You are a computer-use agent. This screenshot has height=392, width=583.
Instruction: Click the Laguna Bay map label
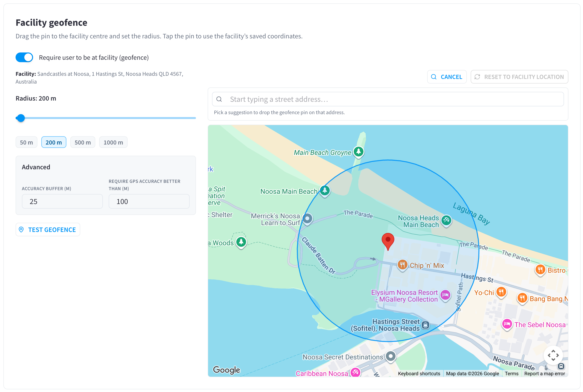tap(471, 214)
